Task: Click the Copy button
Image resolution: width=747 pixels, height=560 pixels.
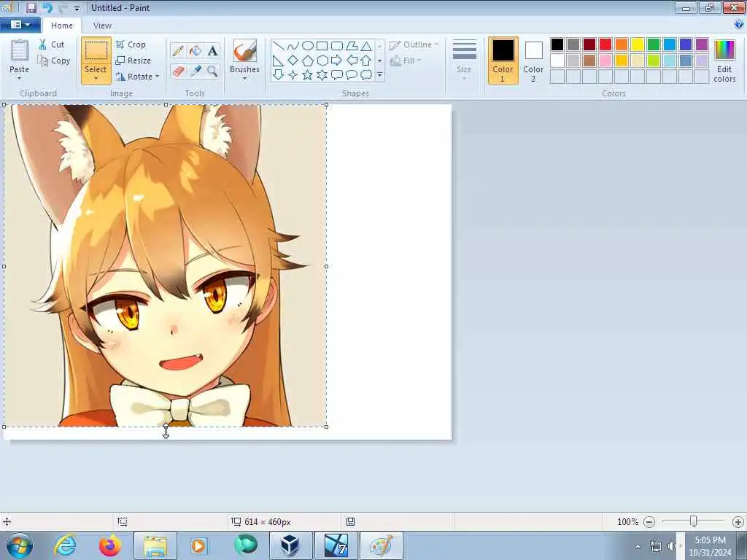Action: tap(54, 61)
